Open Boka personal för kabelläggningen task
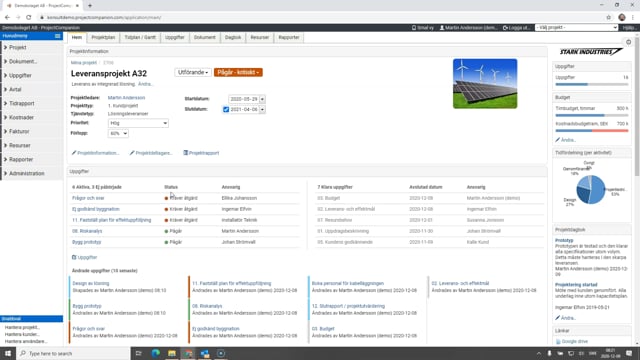 pyautogui.click(x=348, y=283)
